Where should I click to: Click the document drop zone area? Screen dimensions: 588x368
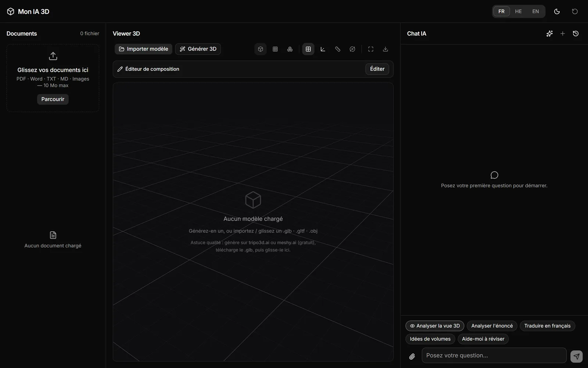(x=53, y=78)
